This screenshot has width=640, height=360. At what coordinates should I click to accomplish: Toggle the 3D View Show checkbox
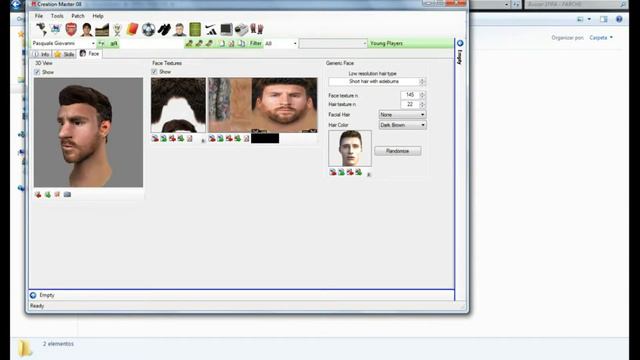point(37,72)
